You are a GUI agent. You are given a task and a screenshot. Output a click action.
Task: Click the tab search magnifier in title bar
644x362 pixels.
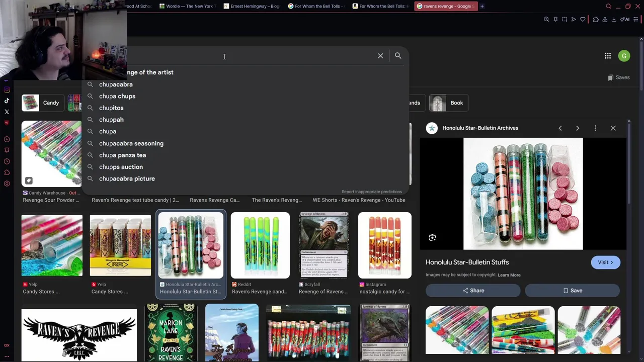coord(608,6)
